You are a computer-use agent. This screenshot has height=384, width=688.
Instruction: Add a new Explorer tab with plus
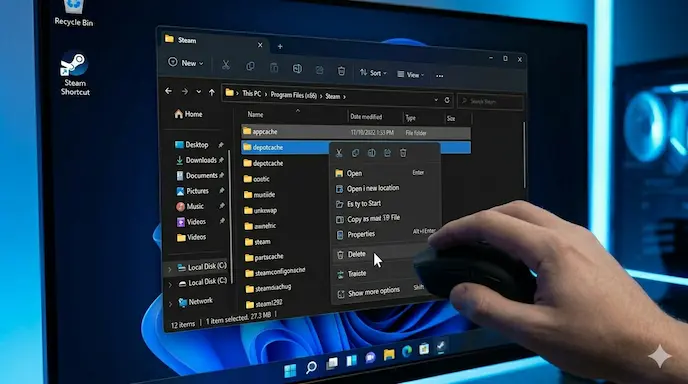tap(280, 46)
